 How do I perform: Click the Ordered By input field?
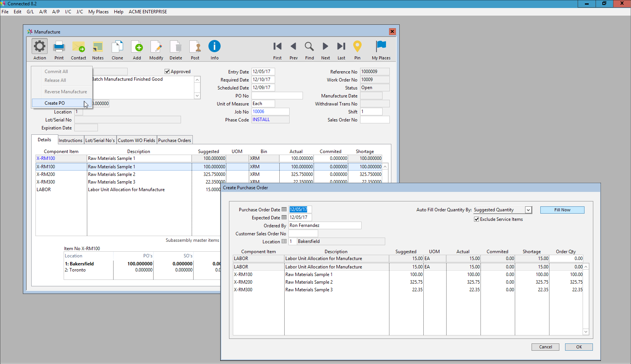pyautogui.click(x=325, y=225)
